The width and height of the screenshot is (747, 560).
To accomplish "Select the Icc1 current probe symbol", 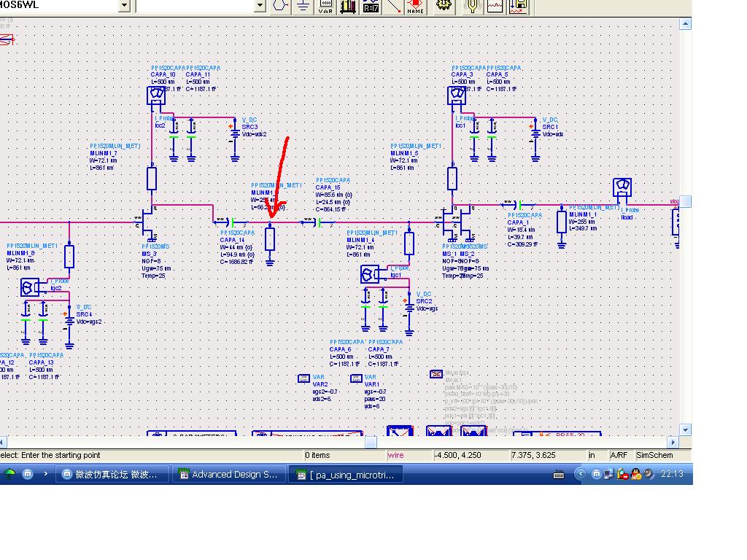I will (x=457, y=96).
